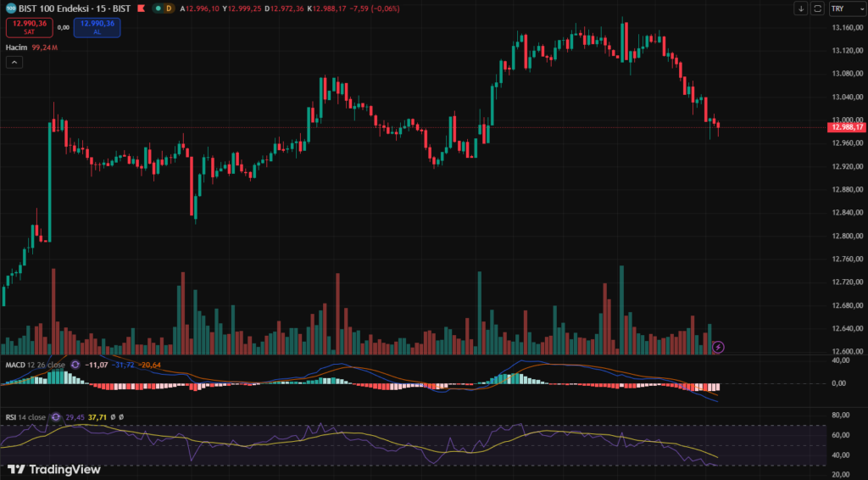868x480 pixels.
Task: Click the purple icon next to MACD values
Action: [75, 365]
